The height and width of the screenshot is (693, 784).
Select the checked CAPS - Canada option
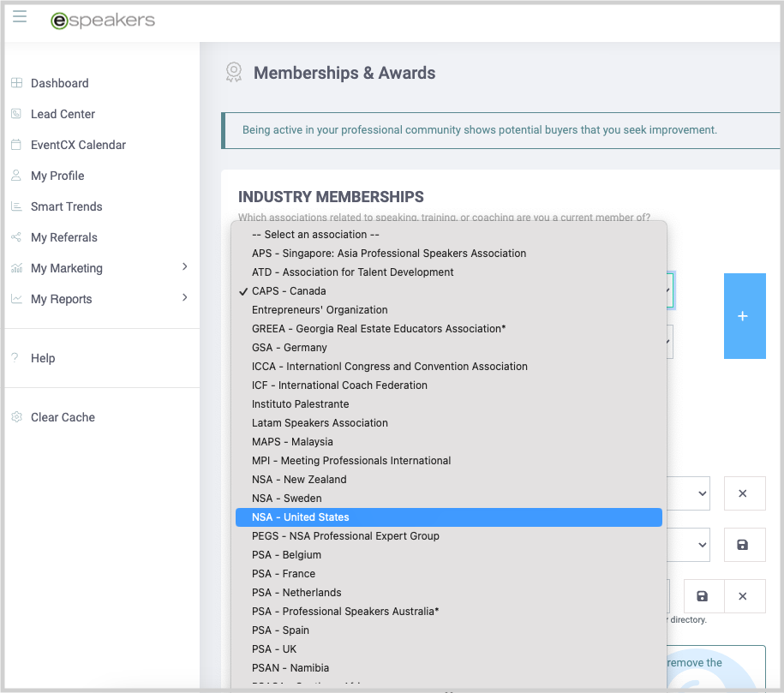coord(448,291)
